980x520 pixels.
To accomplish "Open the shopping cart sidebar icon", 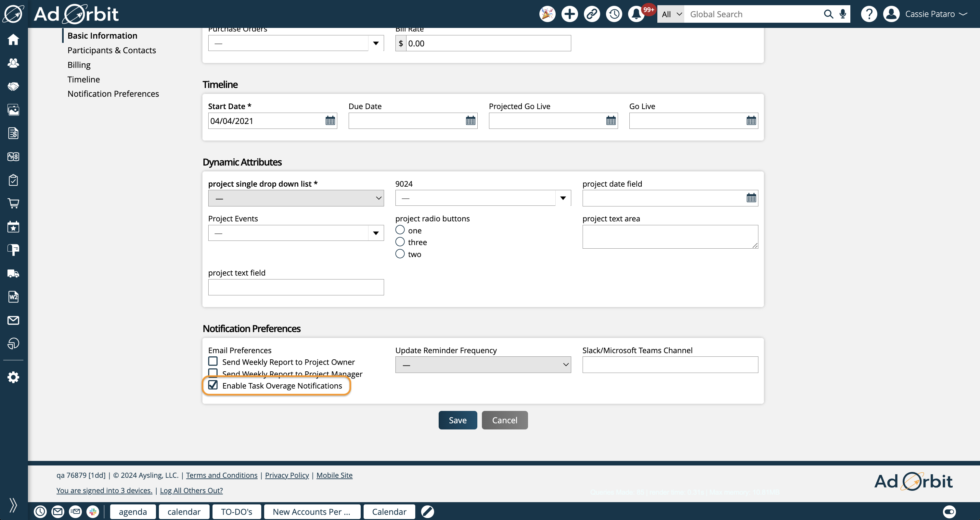I will point(13,204).
